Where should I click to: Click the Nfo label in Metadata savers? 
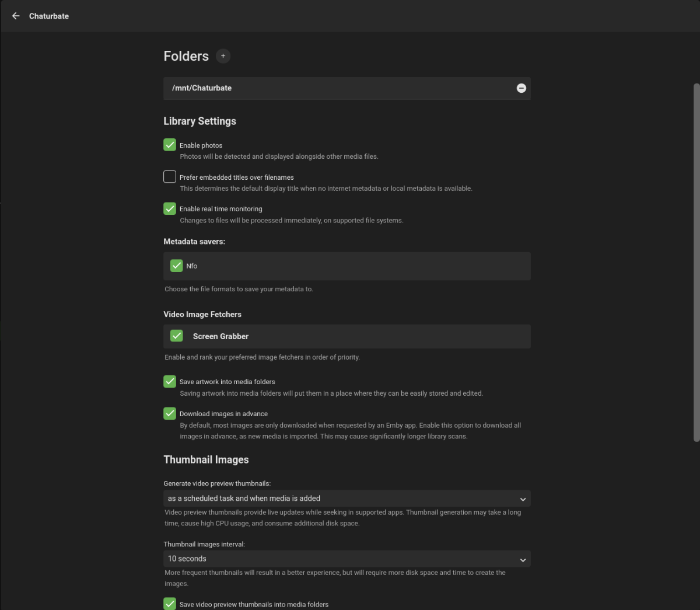192,266
